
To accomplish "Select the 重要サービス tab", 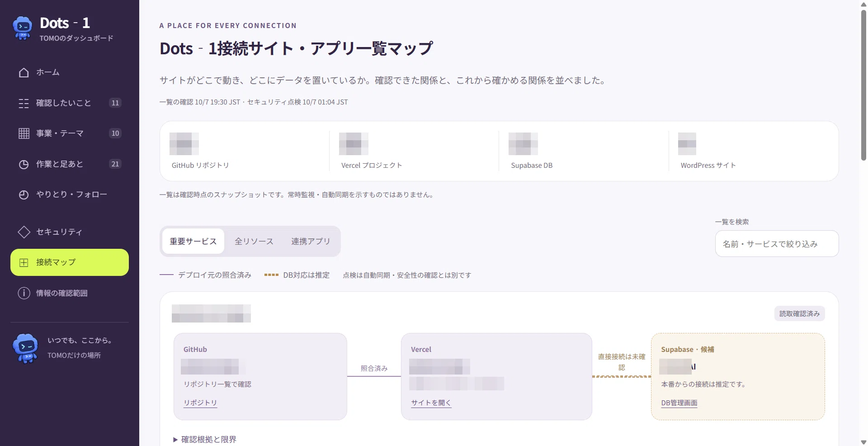I will [193, 242].
